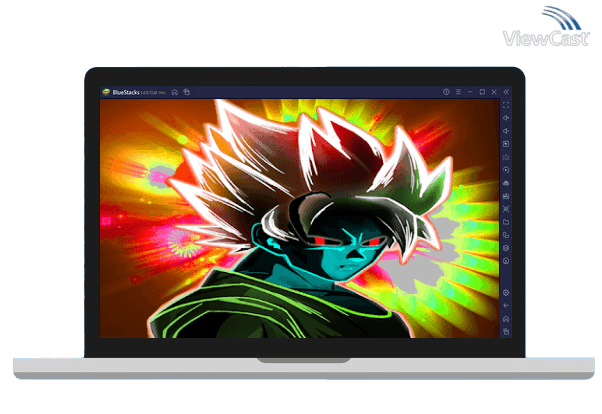Go to BlueStacks home screen via title bar icon
Viewport: 602px width, 414px height.
[x=175, y=92]
